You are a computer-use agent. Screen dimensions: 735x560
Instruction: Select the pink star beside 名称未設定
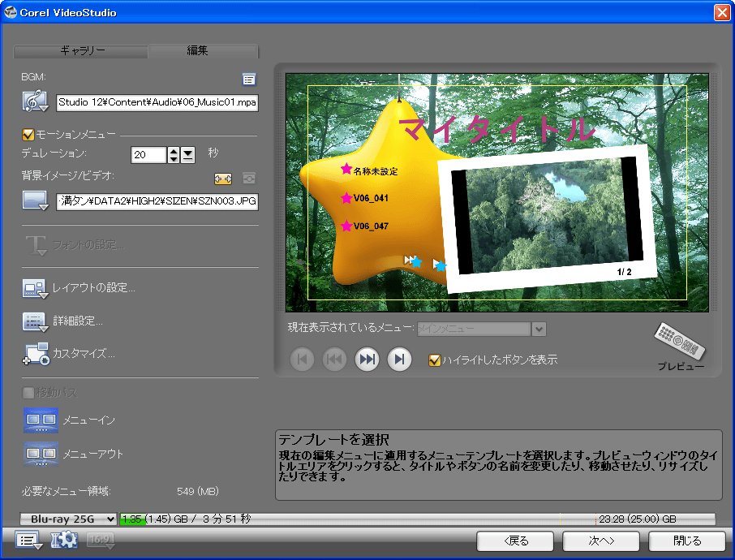346,169
